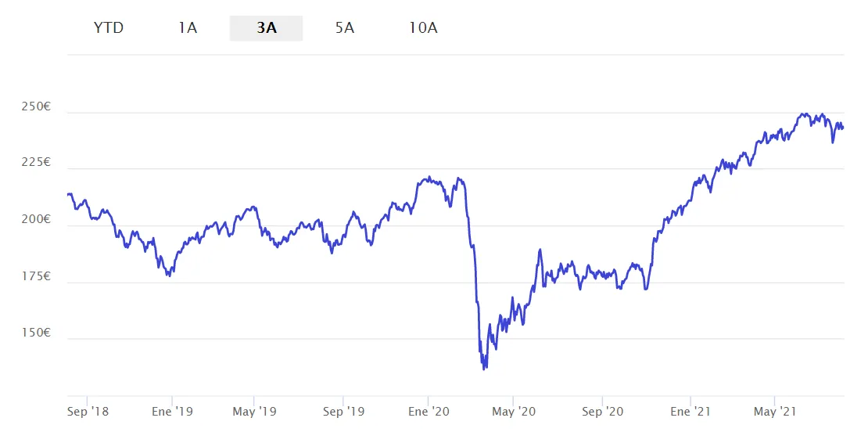This screenshot has height=443, width=868.
Task: Click the Sep '19 axis label
Action: 345,411
